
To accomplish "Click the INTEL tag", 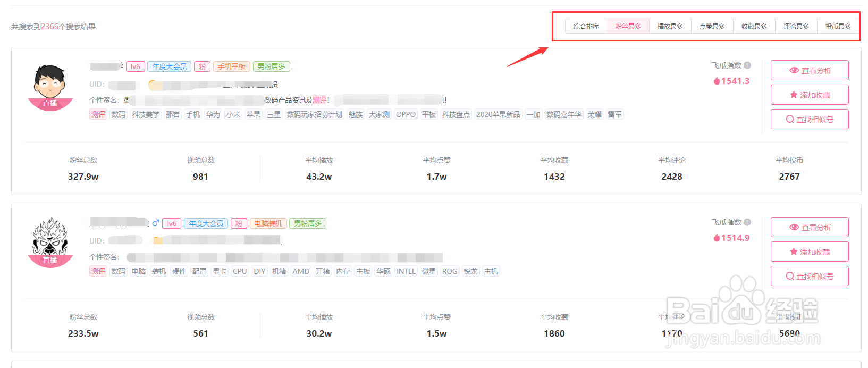I will (x=406, y=271).
